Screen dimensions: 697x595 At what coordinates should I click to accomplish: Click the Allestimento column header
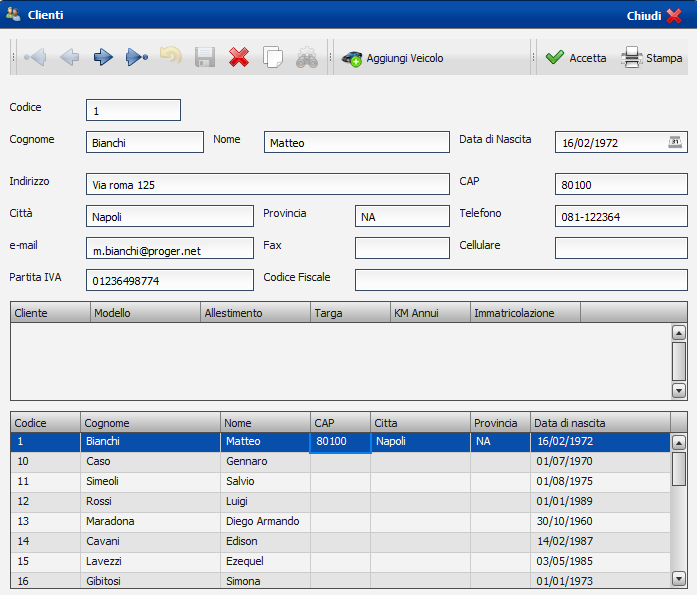tap(256, 313)
